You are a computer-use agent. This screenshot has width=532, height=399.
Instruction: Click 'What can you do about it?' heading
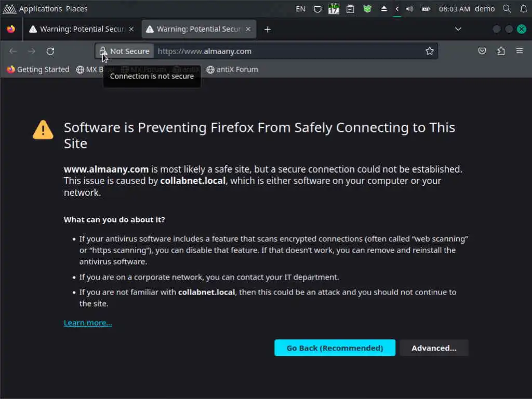[114, 220]
